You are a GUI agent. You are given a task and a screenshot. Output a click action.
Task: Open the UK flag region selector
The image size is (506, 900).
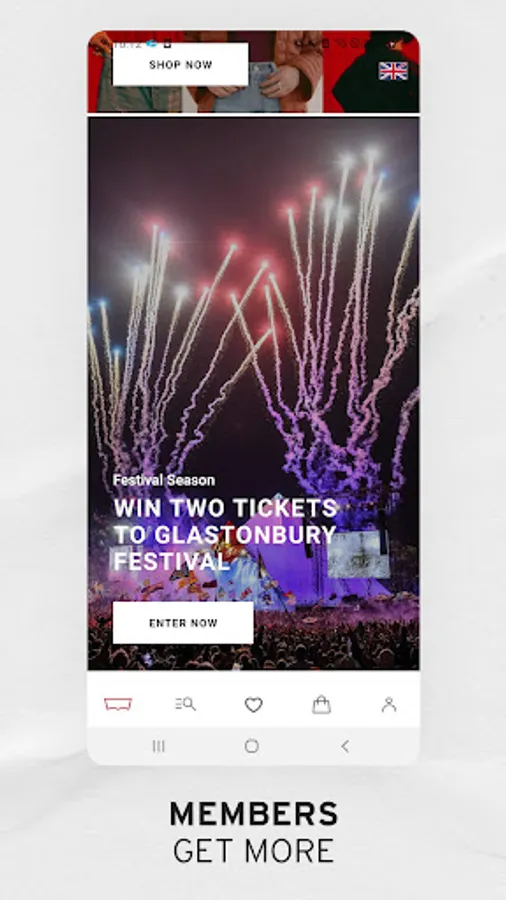click(x=393, y=71)
